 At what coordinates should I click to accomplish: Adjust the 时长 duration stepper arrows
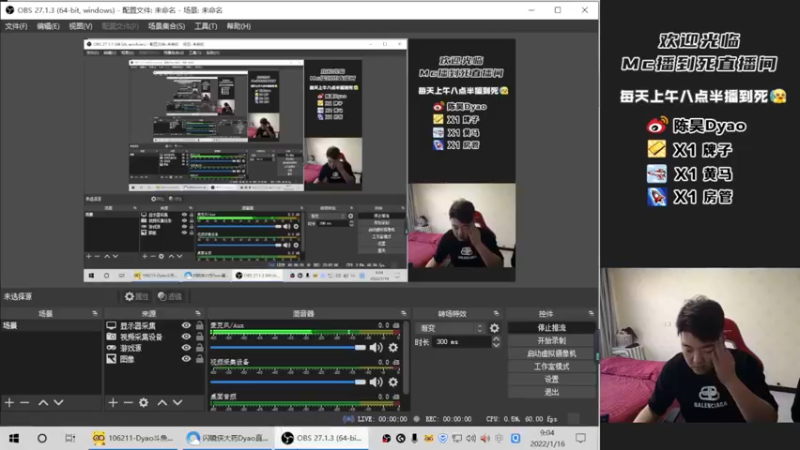(x=496, y=342)
